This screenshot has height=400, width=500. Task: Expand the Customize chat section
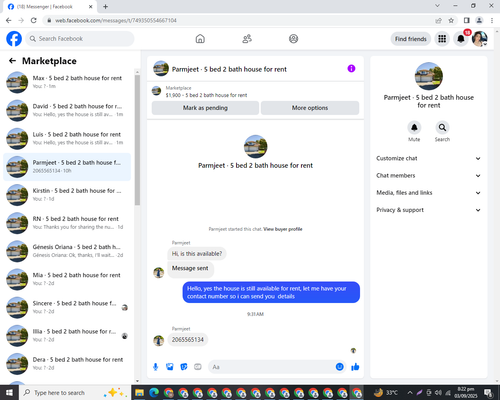coord(429,158)
